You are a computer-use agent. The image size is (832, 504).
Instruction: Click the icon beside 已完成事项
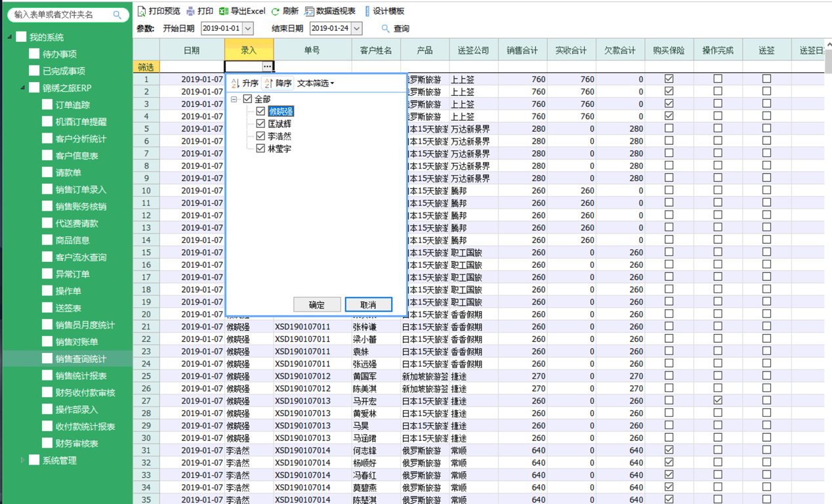(x=34, y=71)
